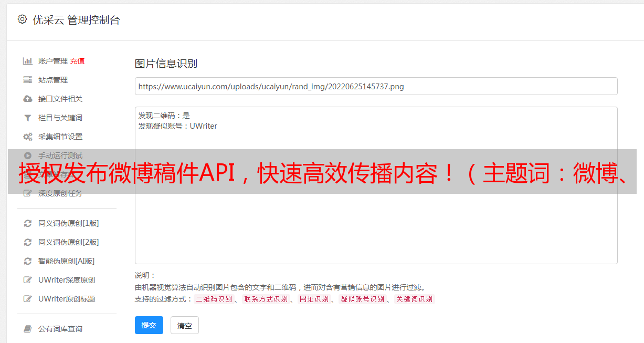Open 采集细节设置 menu item
Screen dimensions: 644x343
60,137
